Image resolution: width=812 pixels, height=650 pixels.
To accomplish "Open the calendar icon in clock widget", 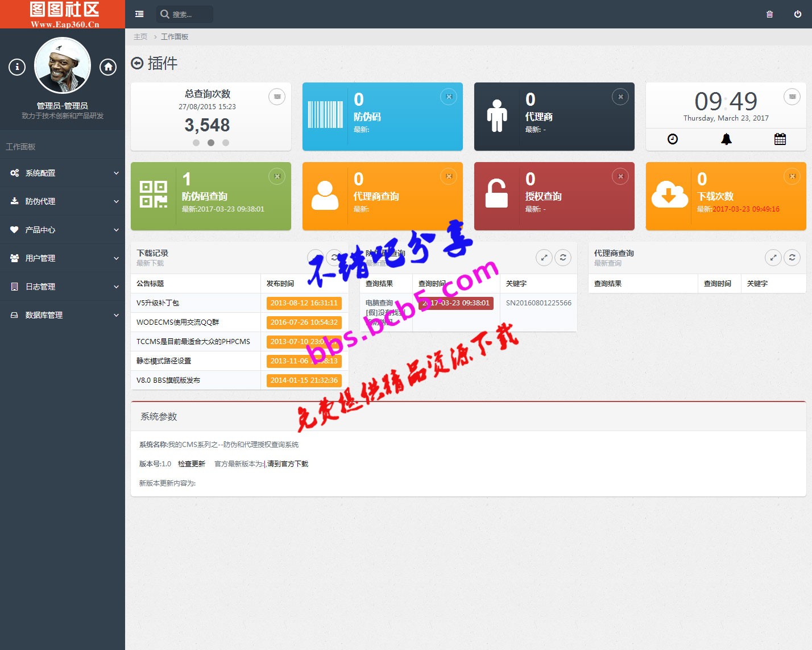I will click(x=780, y=139).
